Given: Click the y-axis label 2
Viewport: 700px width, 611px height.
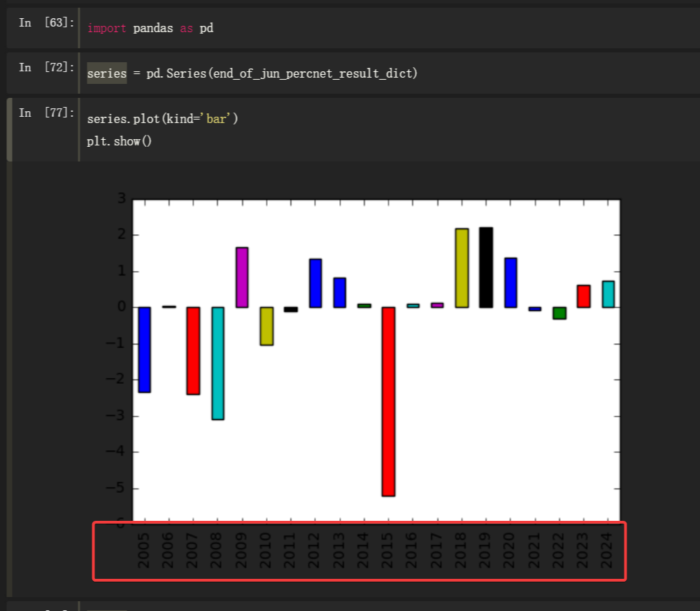Looking at the screenshot, I should (x=122, y=234).
